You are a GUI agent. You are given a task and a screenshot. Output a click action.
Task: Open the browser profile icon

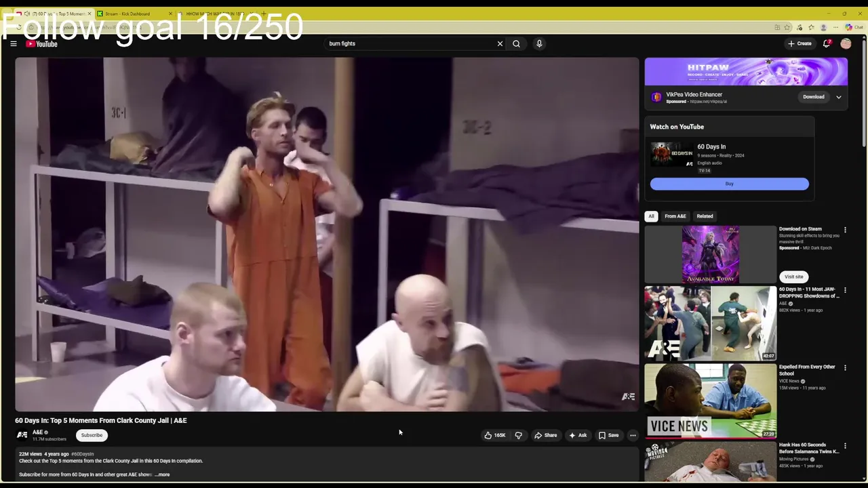tap(824, 27)
